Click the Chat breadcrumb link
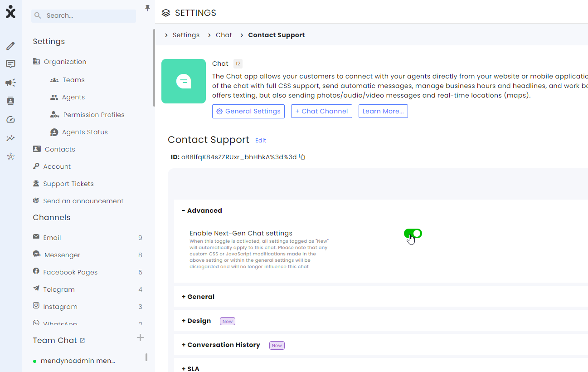This screenshot has height=372, width=588. [224, 35]
